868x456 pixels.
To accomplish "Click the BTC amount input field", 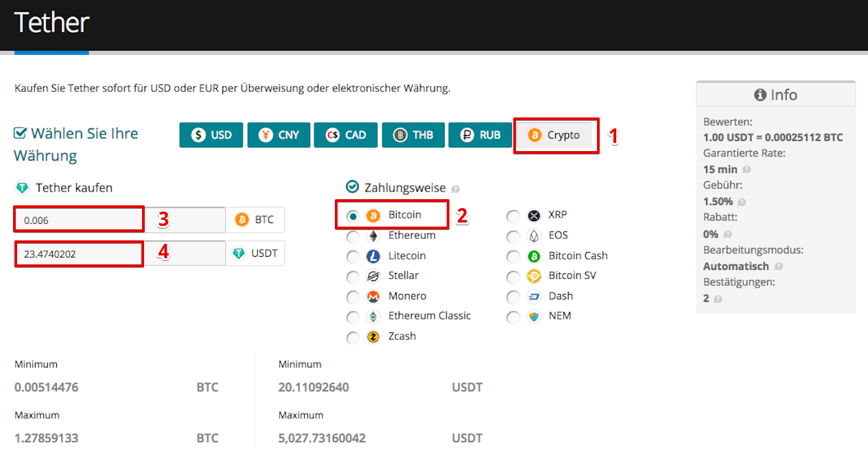I will (x=120, y=220).
